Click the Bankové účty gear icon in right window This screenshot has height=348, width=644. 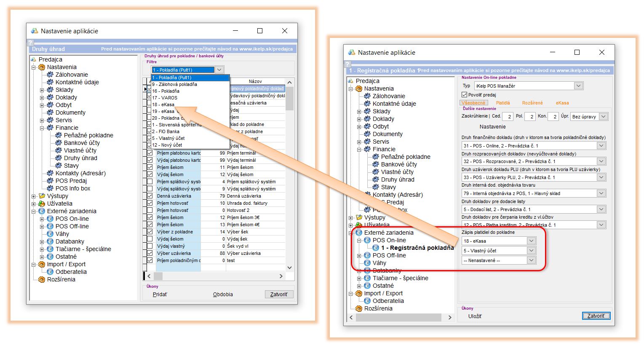point(376,164)
